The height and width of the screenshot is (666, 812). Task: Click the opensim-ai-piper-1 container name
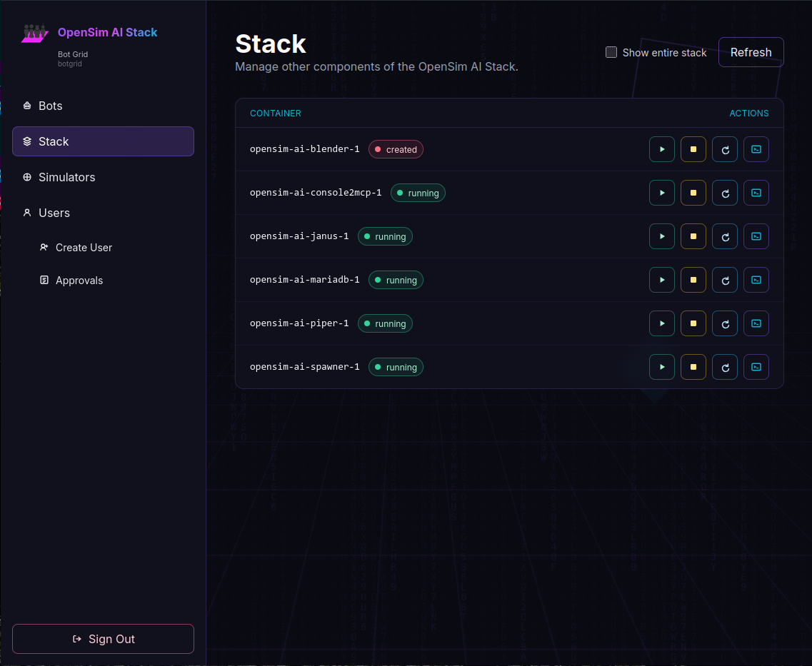[299, 323]
